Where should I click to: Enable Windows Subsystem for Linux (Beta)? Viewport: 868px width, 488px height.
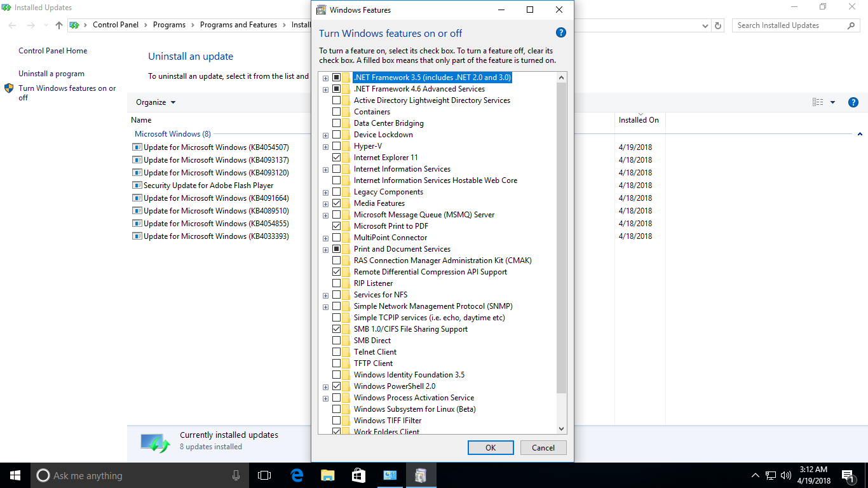pyautogui.click(x=336, y=409)
